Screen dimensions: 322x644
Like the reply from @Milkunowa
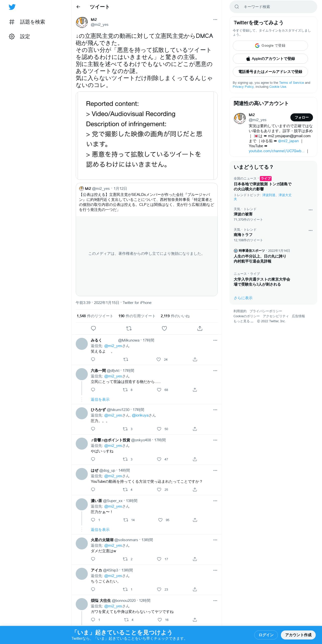pyautogui.click(x=158, y=359)
